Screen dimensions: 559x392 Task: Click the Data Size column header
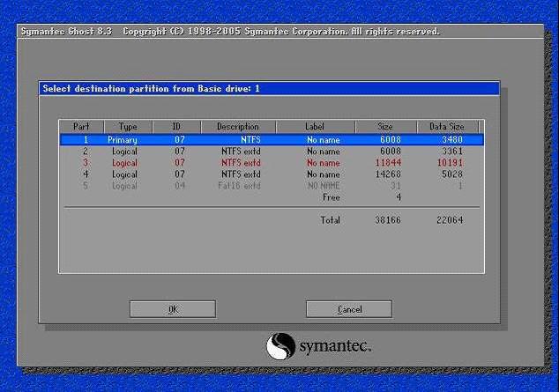pos(447,127)
